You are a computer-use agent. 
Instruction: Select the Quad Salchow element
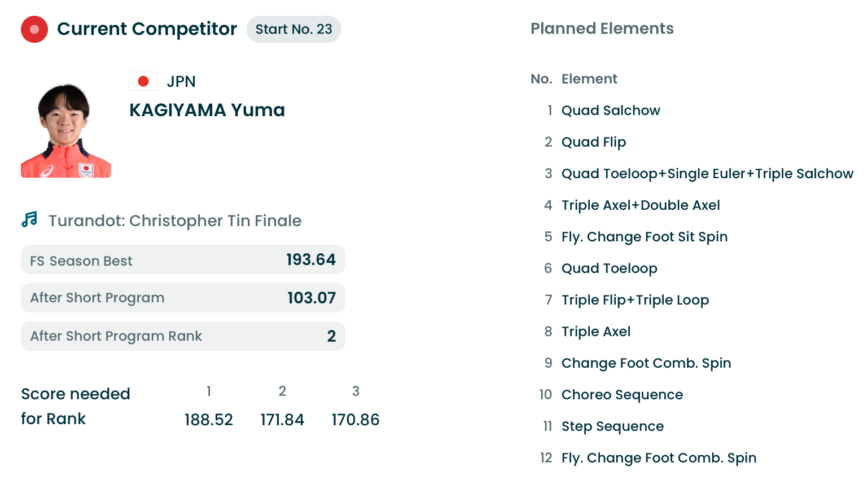pos(611,111)
